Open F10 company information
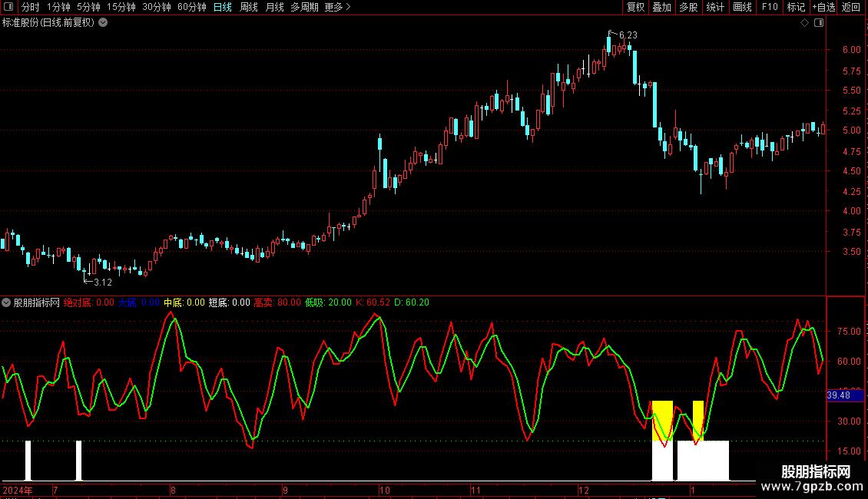The width and height of the screenshot is (868, 499). click(770, 7)
